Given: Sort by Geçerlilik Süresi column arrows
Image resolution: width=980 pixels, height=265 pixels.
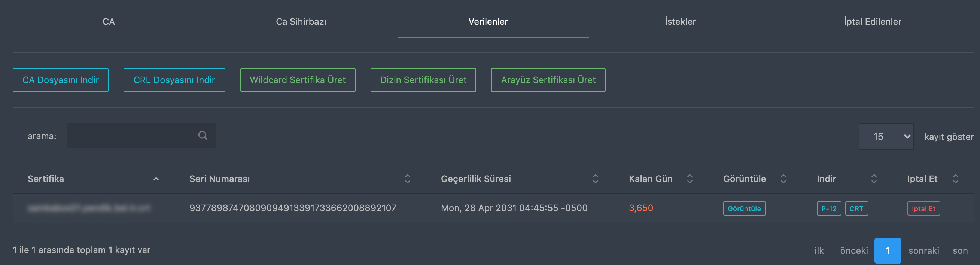Looking at the screenshot, I should pyautogui.click(x=596, y=179).
